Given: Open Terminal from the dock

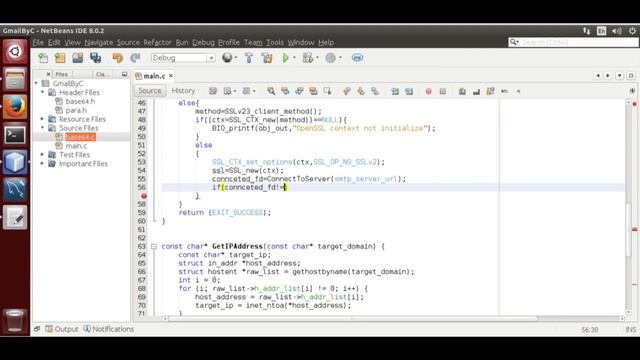Looking at the screenshot, I should coord(15,135).
